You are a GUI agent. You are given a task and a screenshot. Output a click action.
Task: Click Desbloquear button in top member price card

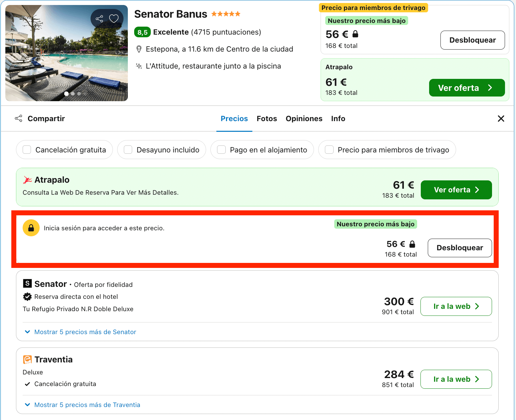(x=472, y=40)
